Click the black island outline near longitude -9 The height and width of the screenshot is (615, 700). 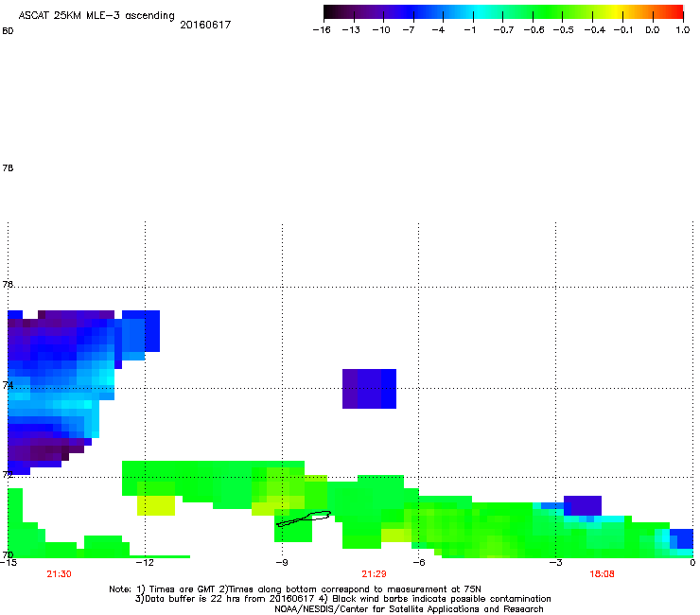click(304, 518)
